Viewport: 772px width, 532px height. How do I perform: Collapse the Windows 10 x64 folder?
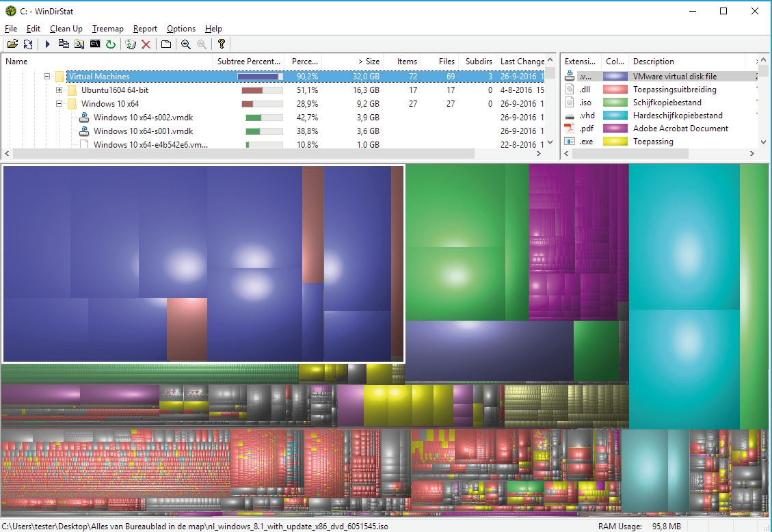[59, 104]
